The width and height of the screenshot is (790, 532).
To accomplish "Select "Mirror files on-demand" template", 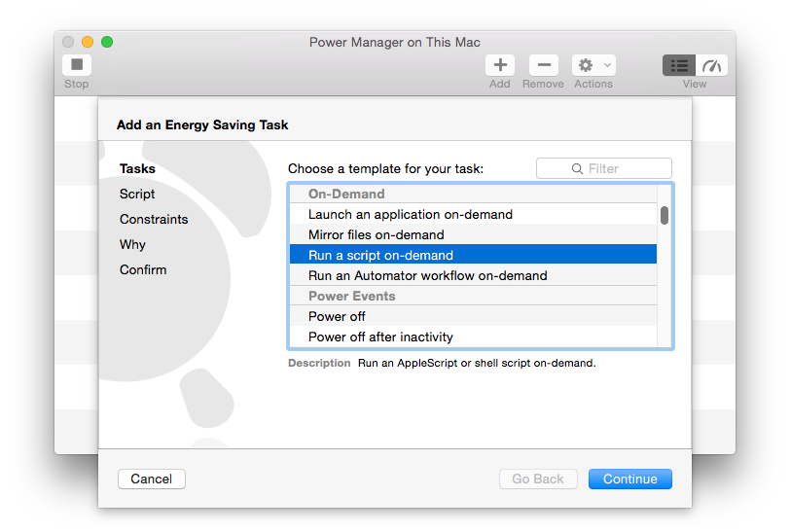I will click(x=473, y=234).
